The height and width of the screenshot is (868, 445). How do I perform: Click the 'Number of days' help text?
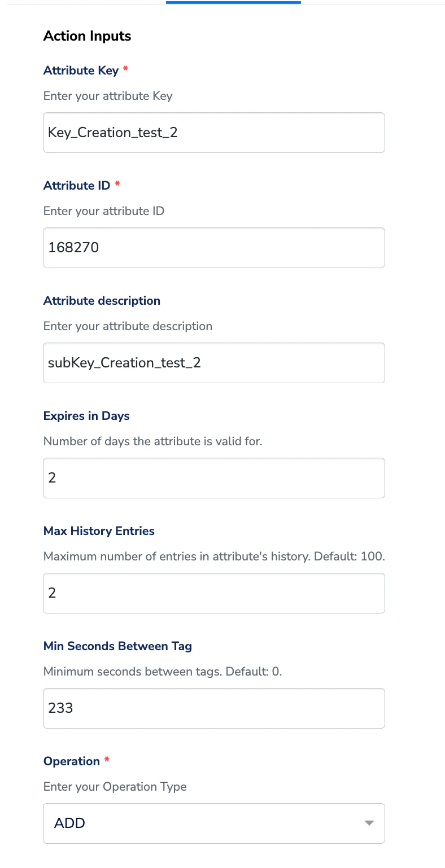click(152, 441)
